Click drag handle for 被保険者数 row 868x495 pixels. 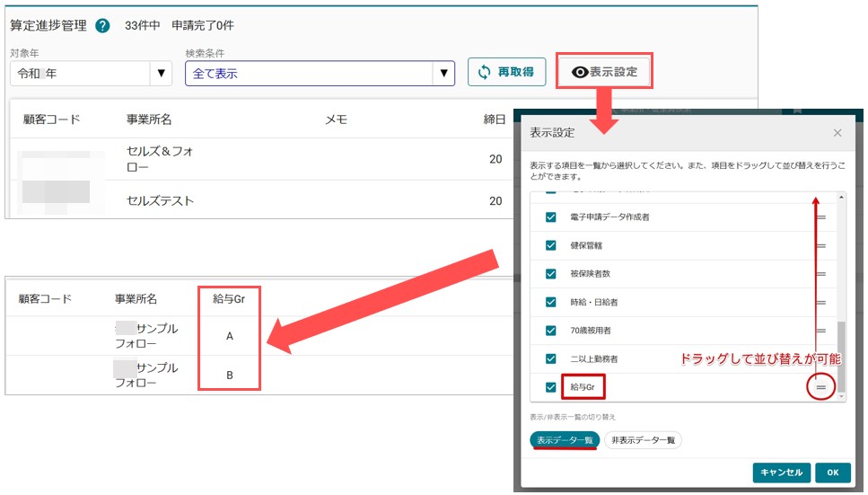[x=820, y=274]
